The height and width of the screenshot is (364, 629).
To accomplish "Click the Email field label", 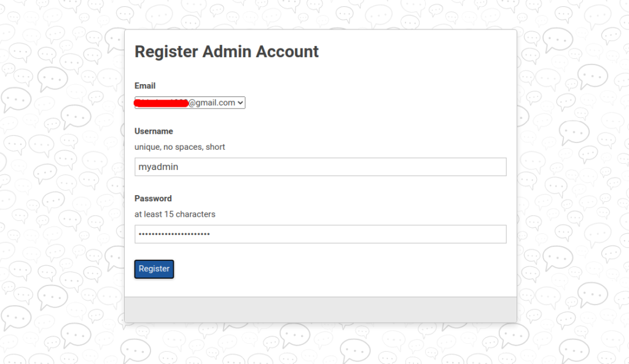I will coord(145,86).
